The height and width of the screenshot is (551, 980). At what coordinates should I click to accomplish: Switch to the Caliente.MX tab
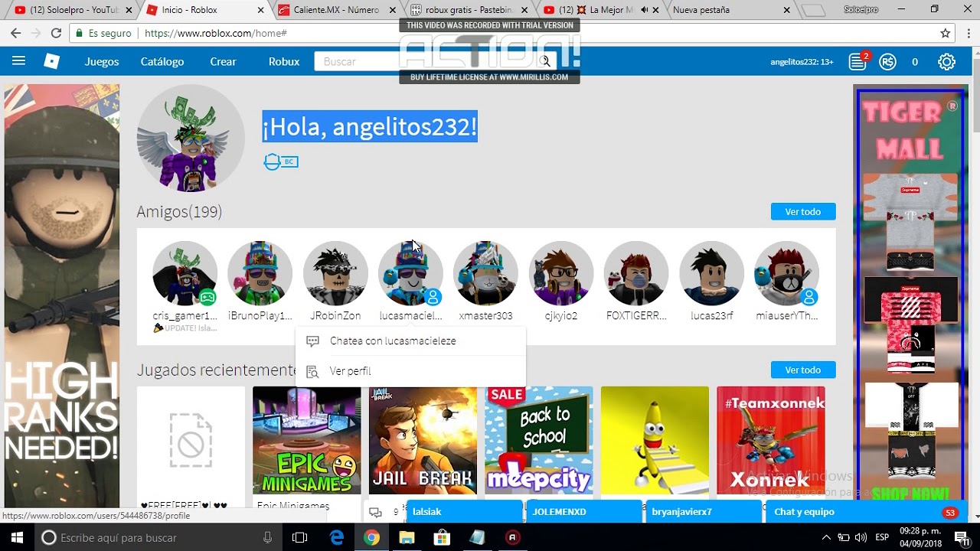(x=337, y=10)
